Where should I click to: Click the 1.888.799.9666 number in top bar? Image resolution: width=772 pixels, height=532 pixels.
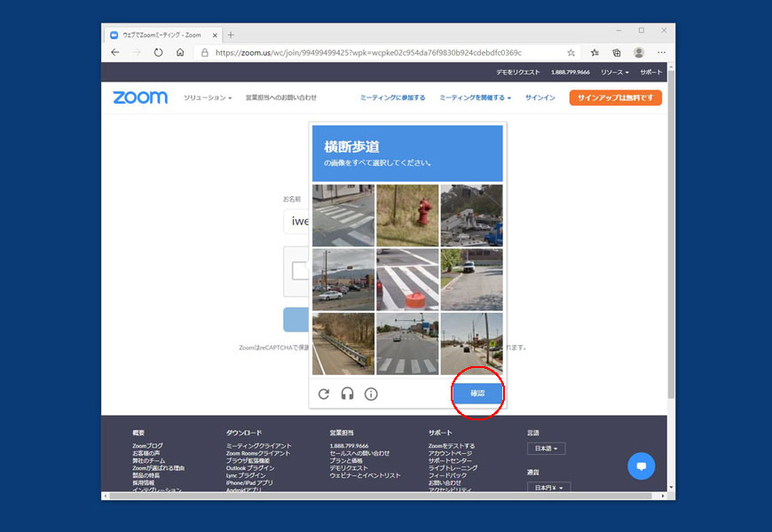click(571, 72)
